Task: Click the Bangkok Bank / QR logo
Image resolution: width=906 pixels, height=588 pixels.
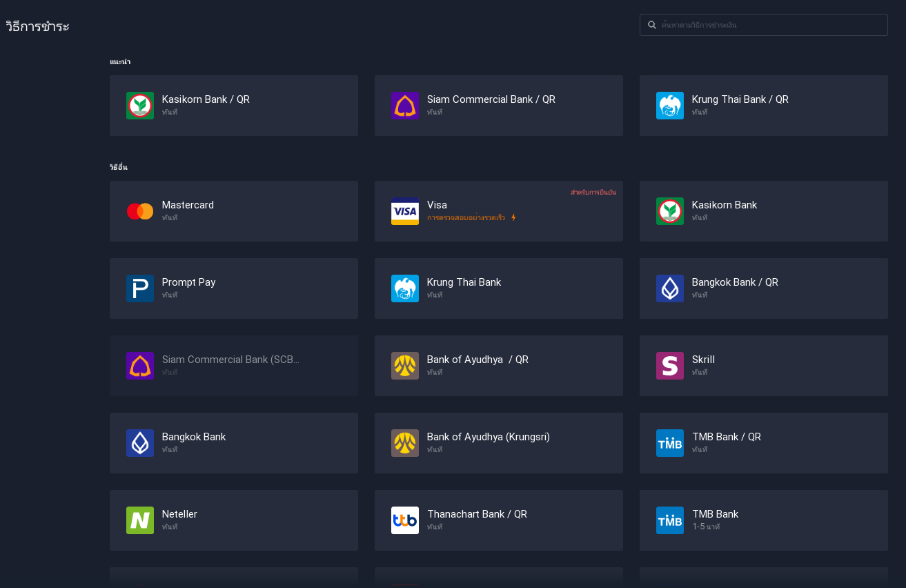Action: tap(670, 288)
